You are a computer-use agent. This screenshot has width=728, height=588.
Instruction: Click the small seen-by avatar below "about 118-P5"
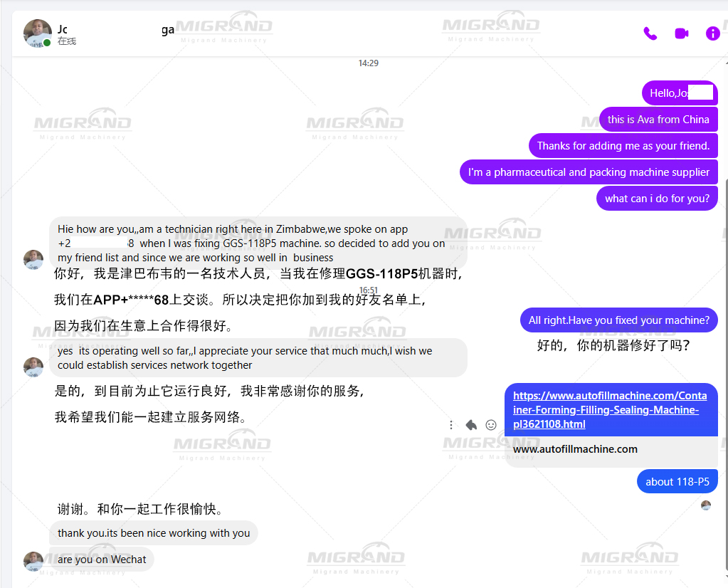click(x=706, y=505)
